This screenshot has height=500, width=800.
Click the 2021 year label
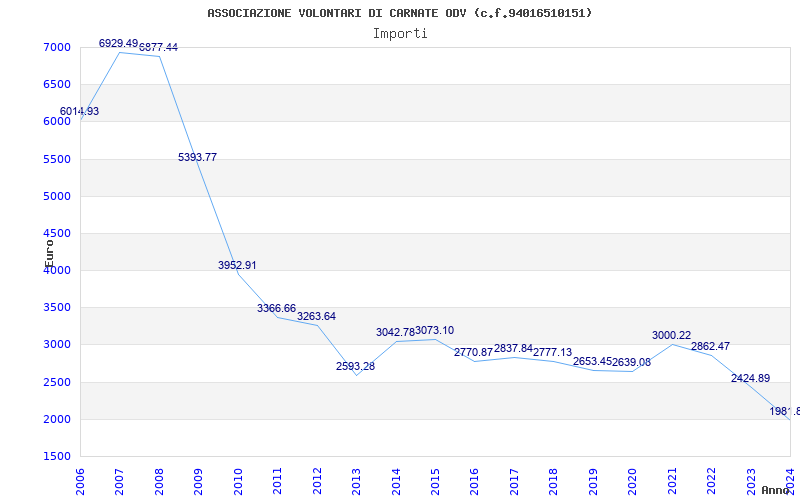[x=672, y=481]
